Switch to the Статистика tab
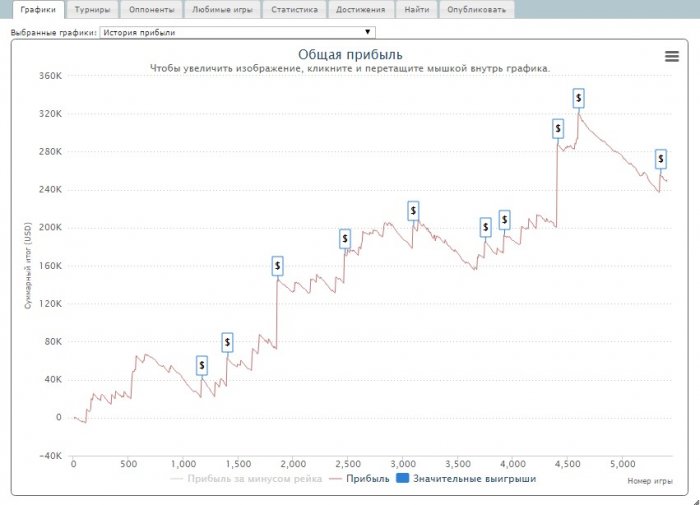This screenshot has width=700, height=505. tap(295, 9)
